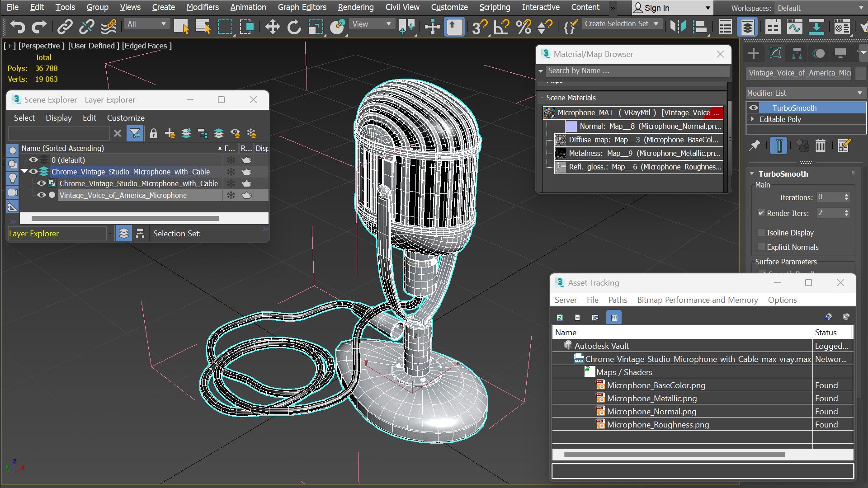Toggle the 3D Snaps button

coord(479,27)
